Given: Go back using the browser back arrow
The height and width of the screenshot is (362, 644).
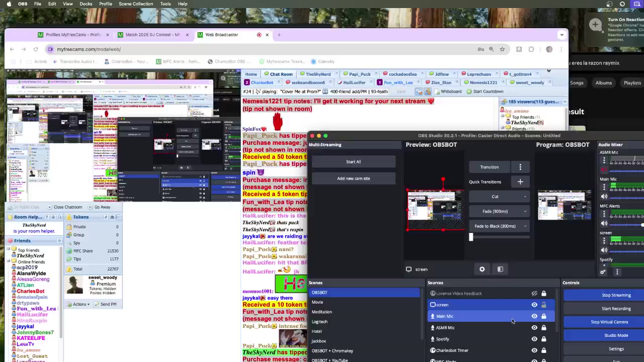Looking at the screenshot, I should click(x=12, y=49).
